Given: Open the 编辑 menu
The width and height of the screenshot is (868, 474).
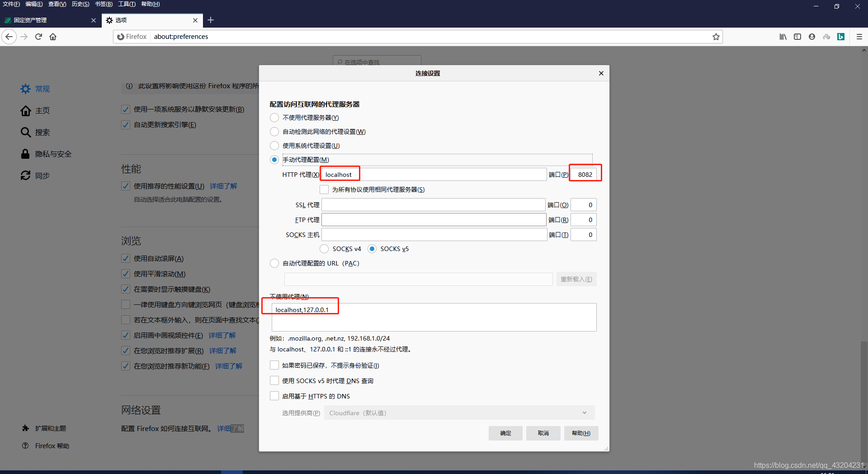Looking at the screenshot, I should click(34, 4).
